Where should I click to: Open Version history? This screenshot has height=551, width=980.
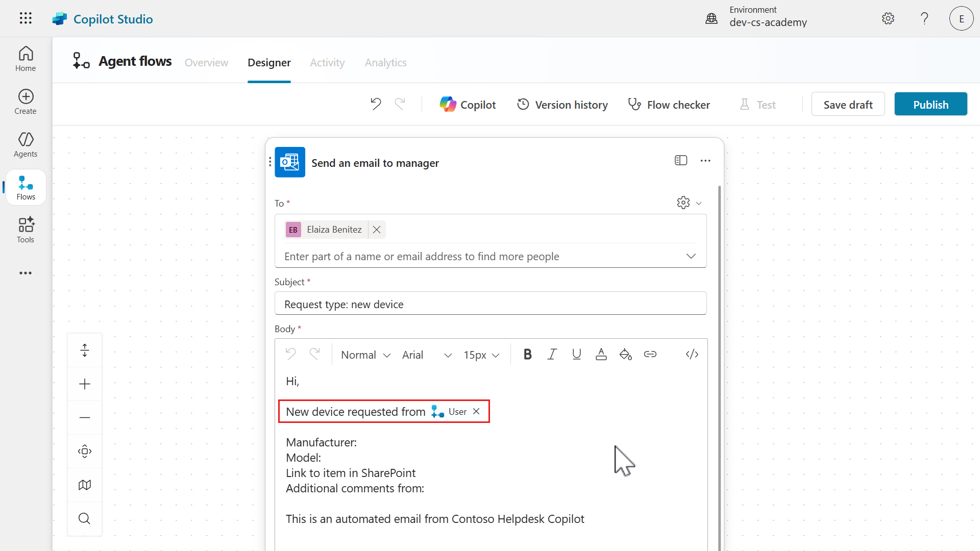coord(562,104)
